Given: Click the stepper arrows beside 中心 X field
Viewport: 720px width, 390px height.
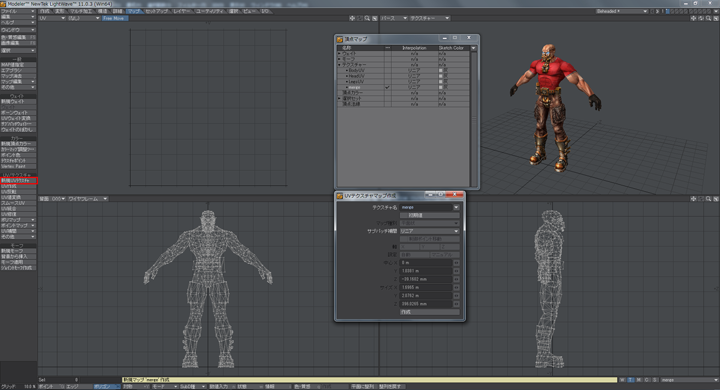Looking at the screenshot, I should click(456, 263).
